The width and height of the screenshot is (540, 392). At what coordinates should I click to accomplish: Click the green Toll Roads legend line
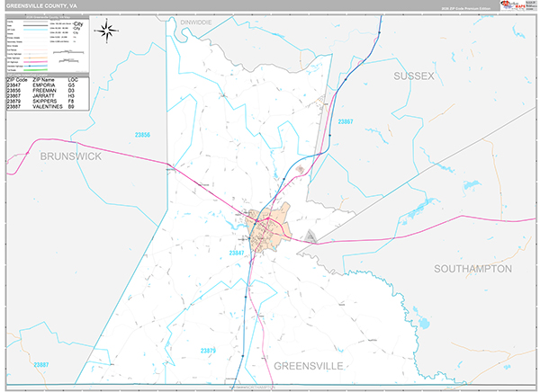(35, 70)
